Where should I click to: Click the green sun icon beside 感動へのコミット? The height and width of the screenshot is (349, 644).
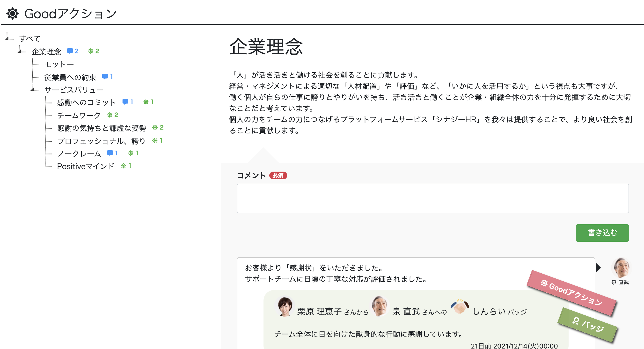146,102
